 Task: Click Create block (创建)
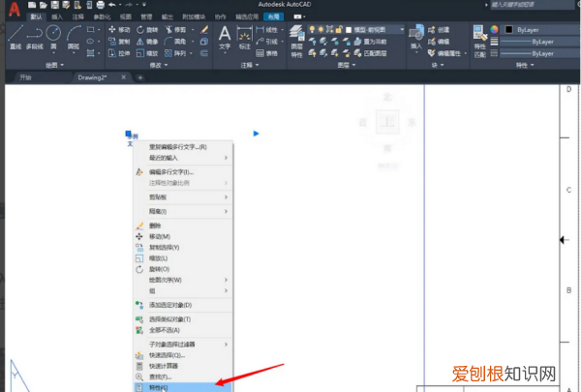click(439, 30)
